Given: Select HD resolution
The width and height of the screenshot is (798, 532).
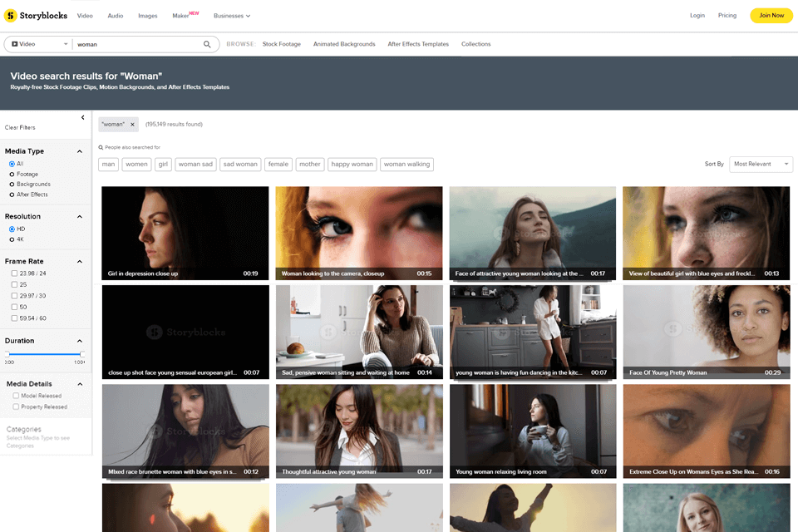Looking at the screenshot, I should [x=12, y=229].
